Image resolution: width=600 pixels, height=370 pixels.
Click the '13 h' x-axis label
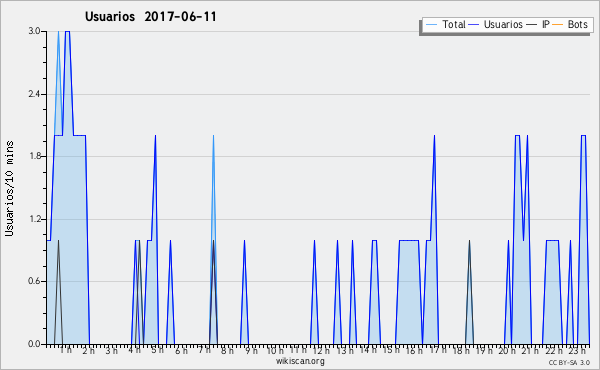345,350
